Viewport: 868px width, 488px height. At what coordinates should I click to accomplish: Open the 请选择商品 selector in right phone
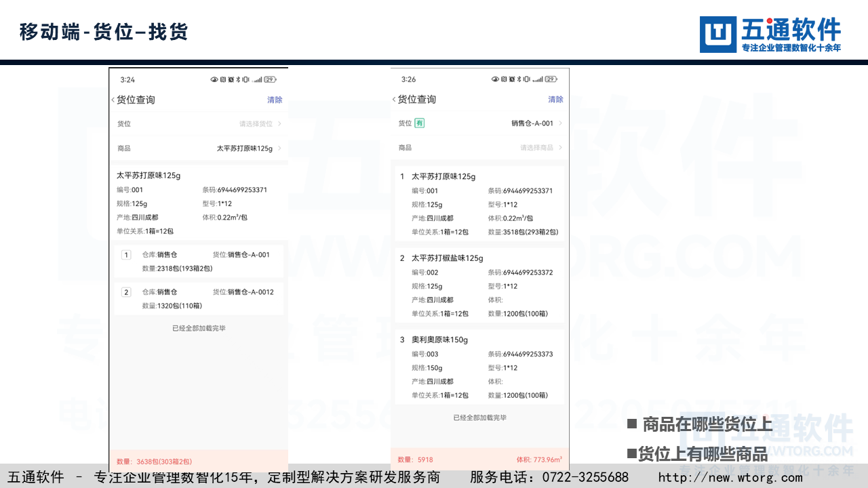(540, 148)
